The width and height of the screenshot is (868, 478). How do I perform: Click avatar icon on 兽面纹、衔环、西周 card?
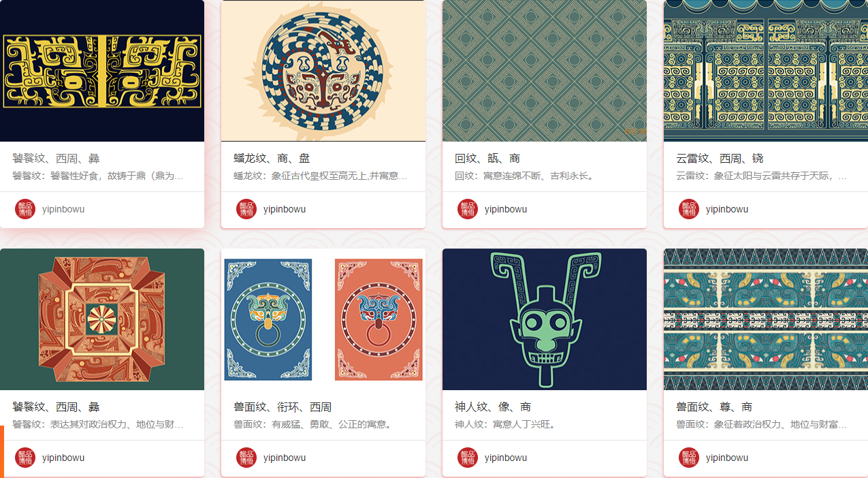click(x=246, y=458)
